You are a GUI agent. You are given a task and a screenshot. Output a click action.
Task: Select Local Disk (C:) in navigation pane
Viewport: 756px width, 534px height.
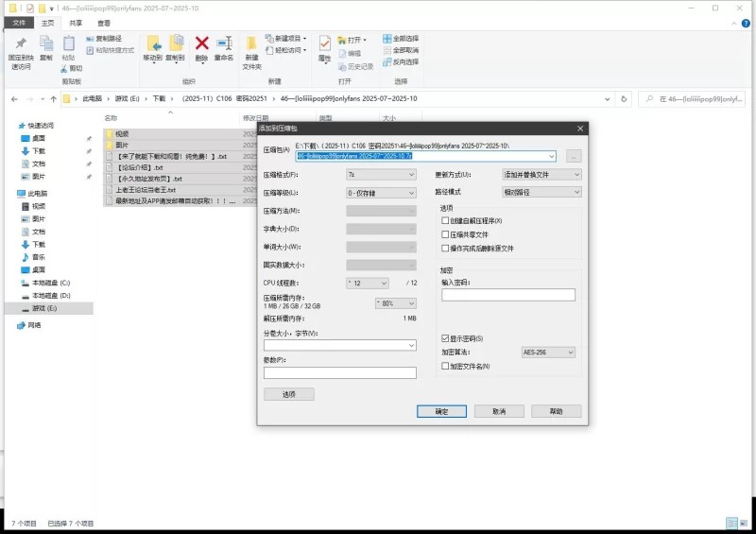pyautogui.click(x=51, y=283)
